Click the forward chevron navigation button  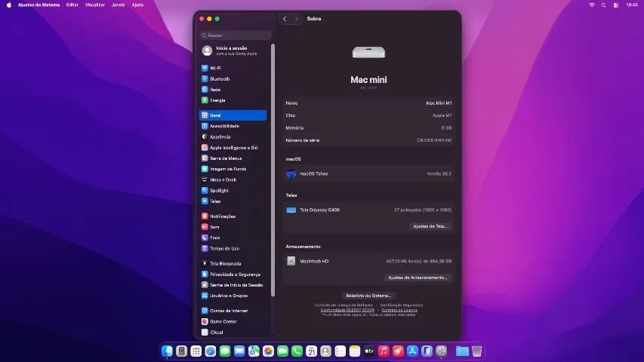tap(296, 19)
